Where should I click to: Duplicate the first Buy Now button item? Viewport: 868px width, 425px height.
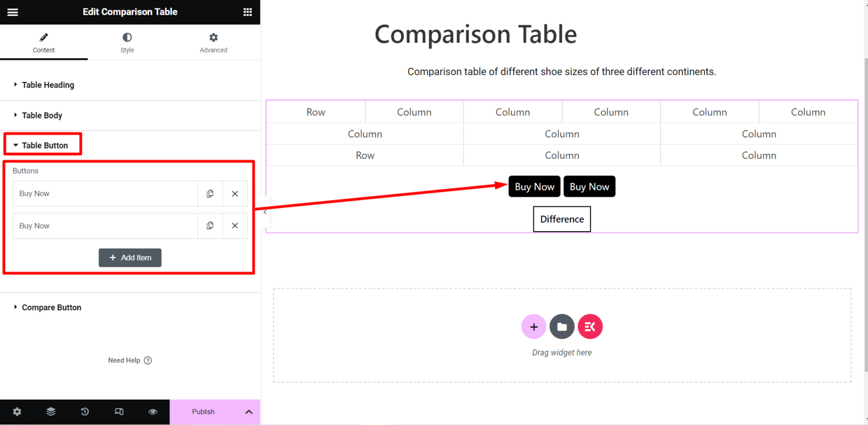point(210,193)
